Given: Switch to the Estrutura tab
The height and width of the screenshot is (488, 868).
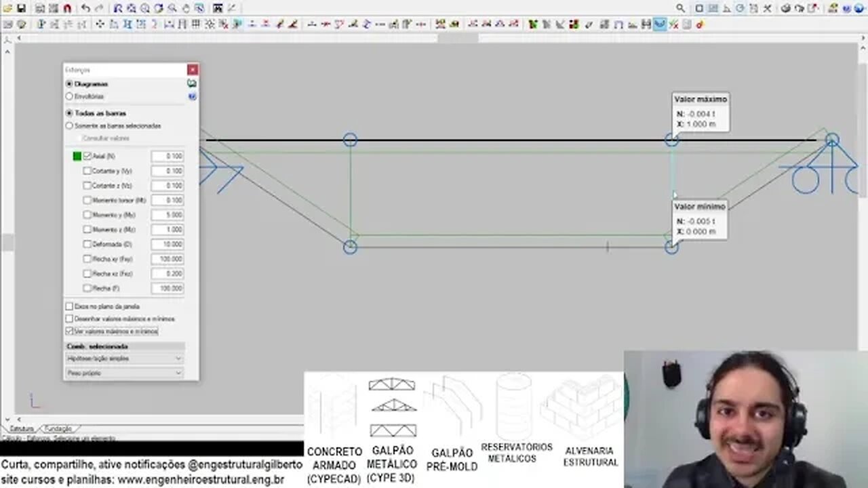Looking at the screenshot, I should tap(22, 429).
